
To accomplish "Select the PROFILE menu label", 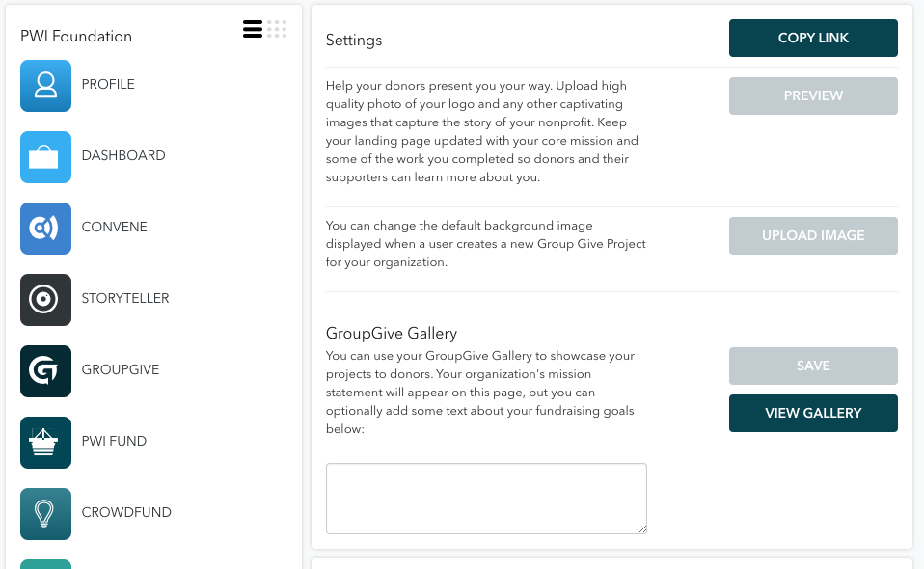I will point(108,84).
